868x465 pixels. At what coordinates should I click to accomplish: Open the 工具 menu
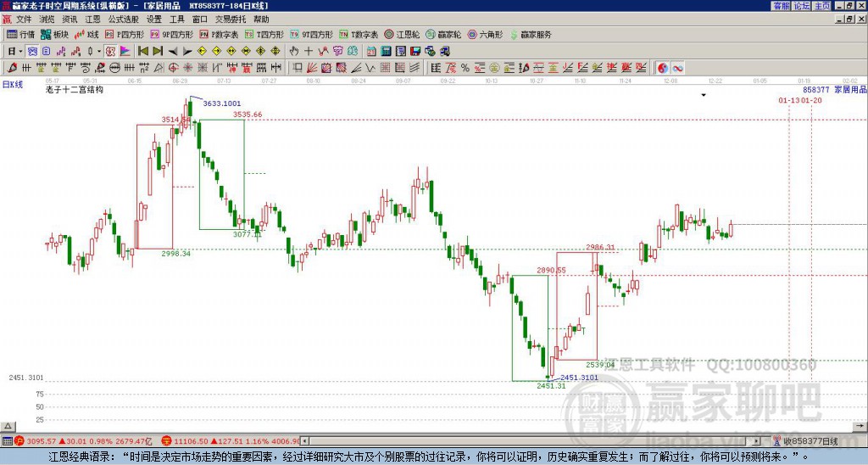pos(176,20)
